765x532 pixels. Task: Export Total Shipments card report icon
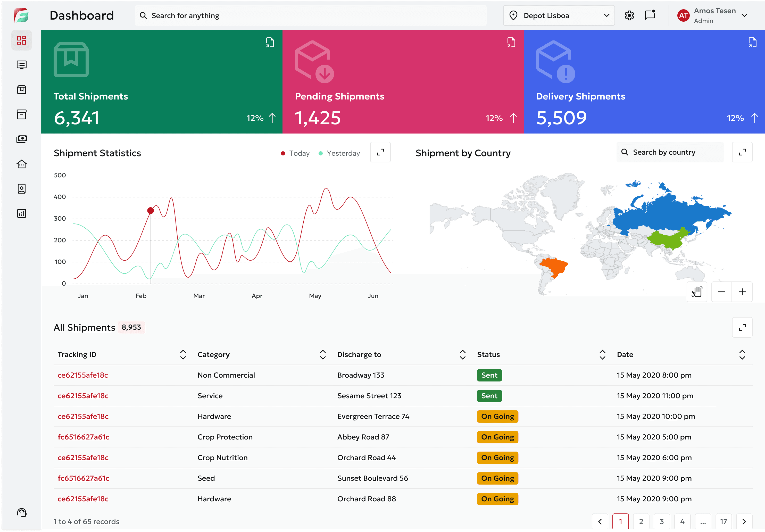[x=270, y=42]
